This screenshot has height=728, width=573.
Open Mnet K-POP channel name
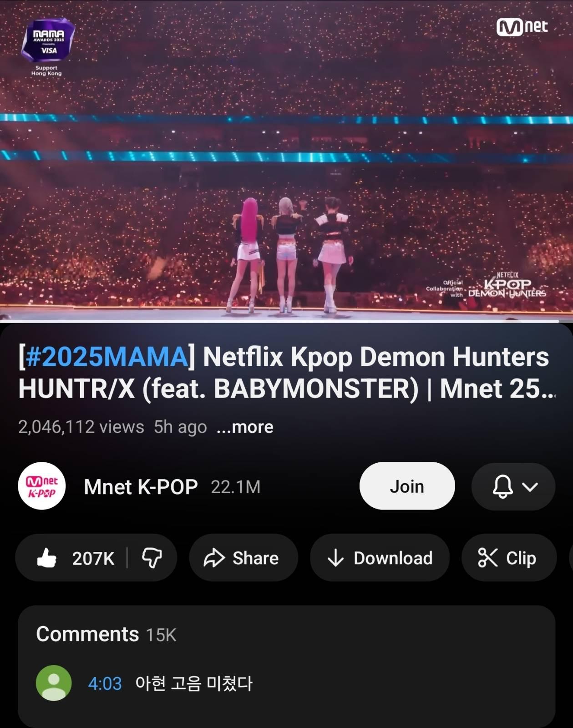[141, 487]
